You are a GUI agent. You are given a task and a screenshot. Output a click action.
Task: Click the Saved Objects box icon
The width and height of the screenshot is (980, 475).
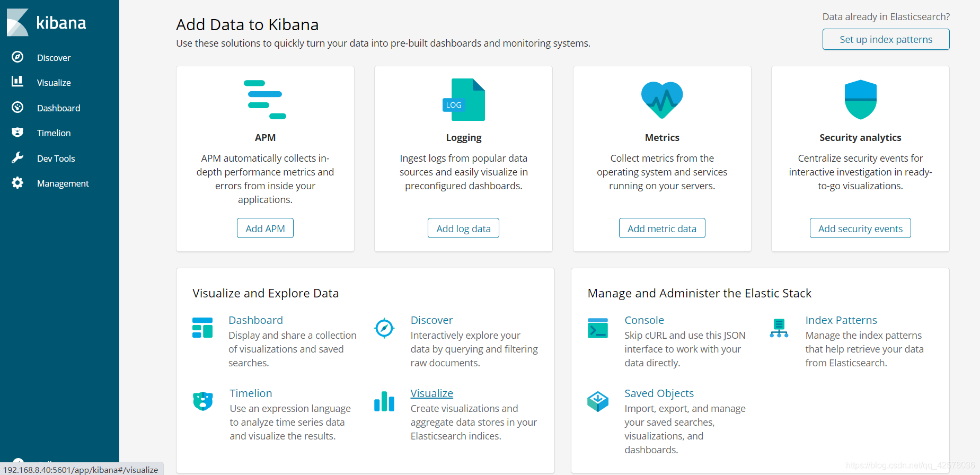coord(598,401)
